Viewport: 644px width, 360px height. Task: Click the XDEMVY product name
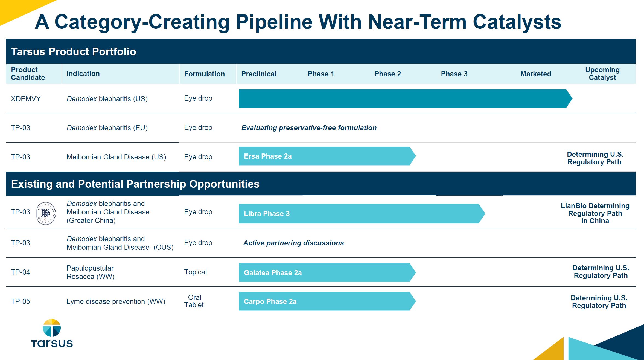(26, 99)
